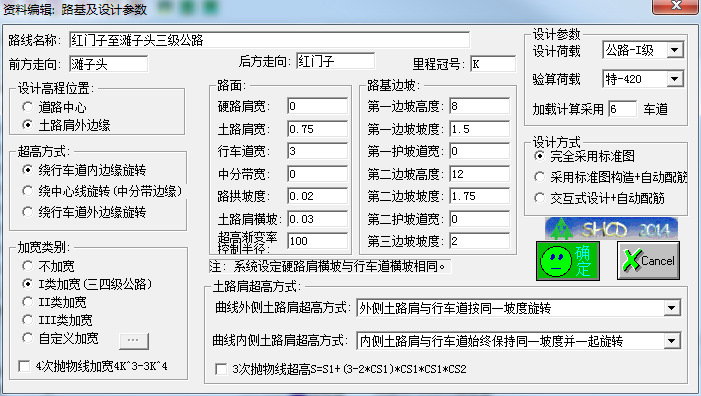Click the Cancel button

coord(648,261)
